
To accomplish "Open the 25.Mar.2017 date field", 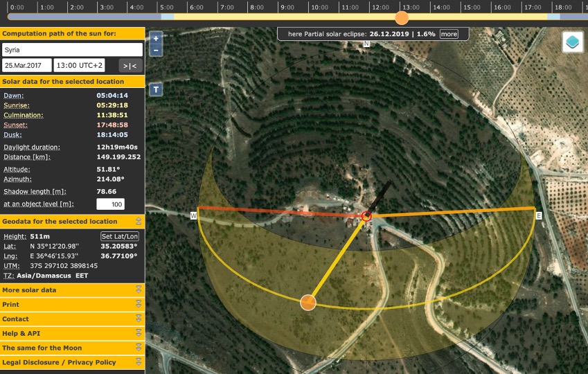I will pos(27,65).
